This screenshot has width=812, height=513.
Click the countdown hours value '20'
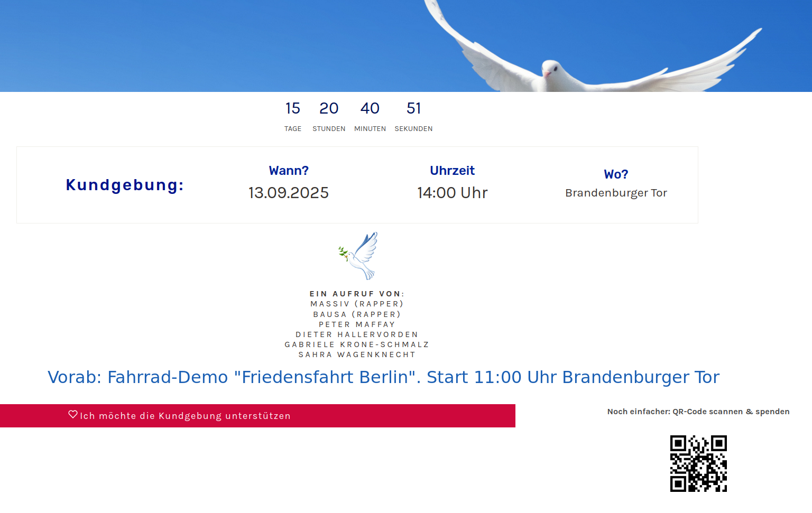tap(329, 108)
